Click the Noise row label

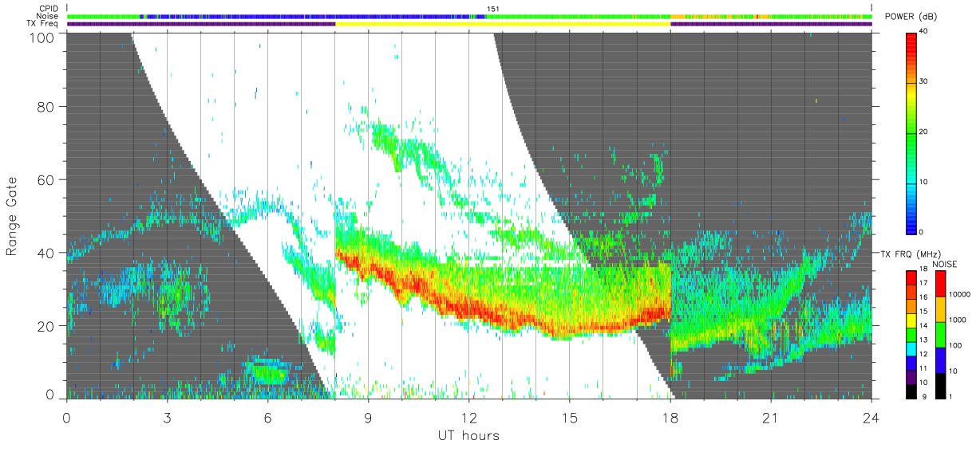coord(47,16)
